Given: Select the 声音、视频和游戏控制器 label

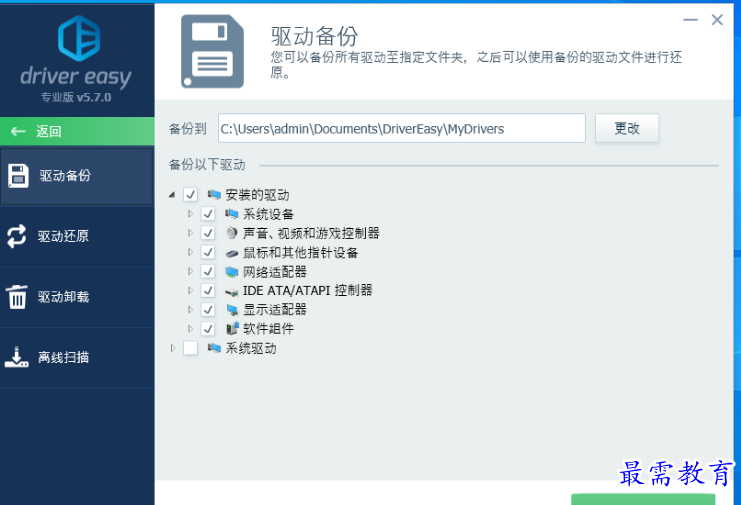Looking at the screenshot, I should tap(311, 233).
